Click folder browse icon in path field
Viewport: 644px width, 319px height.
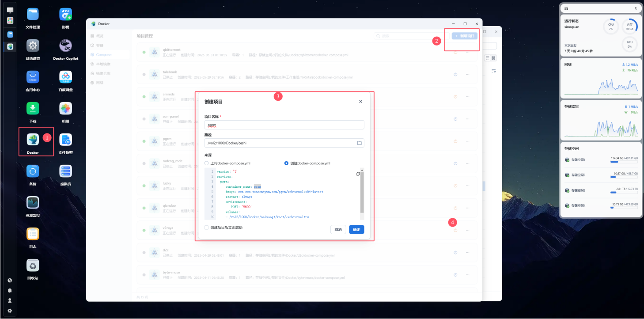[x=359, y=143]
